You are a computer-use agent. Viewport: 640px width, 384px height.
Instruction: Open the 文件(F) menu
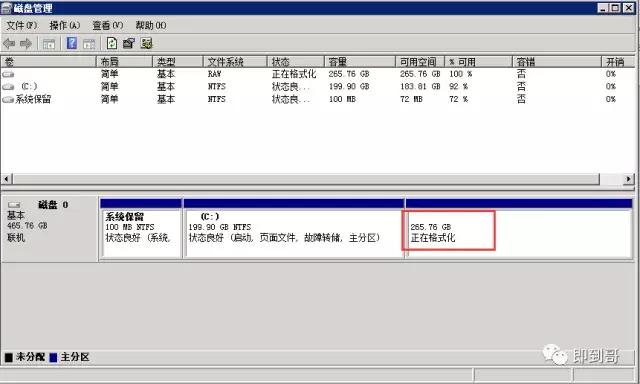[x=22, y=25]
